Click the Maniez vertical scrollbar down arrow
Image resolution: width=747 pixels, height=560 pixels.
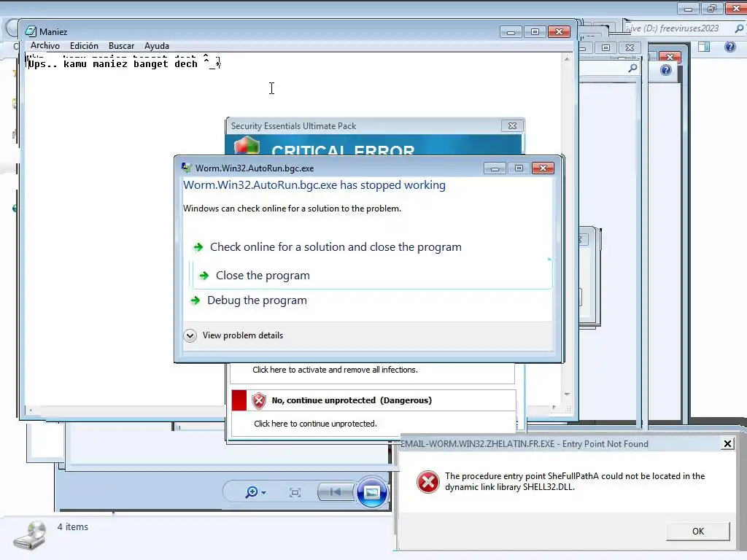click(567, 394)
